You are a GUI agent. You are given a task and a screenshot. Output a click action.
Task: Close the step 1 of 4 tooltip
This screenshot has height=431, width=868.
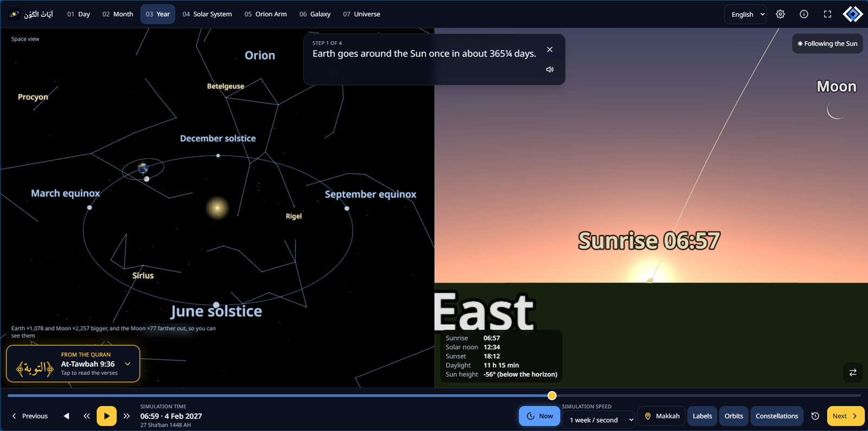click(x=550, y=49)
